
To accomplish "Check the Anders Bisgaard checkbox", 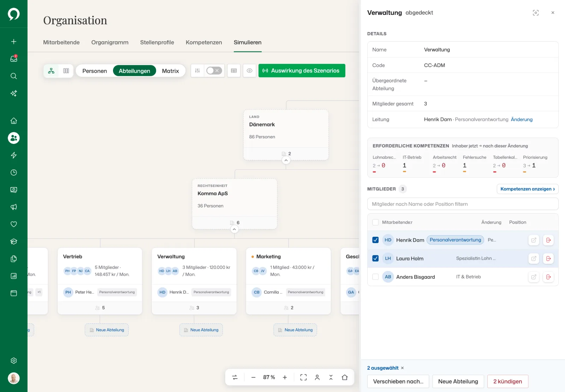I will (375, 277).
